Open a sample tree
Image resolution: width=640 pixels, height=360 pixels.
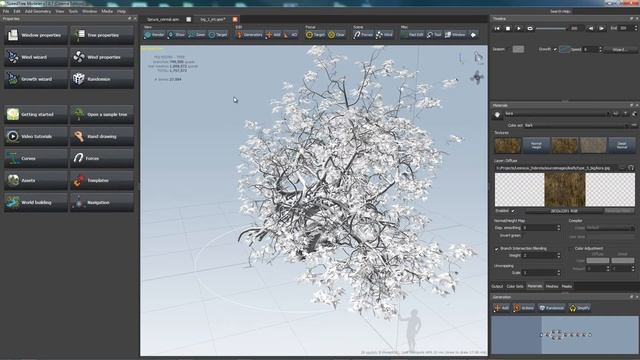[102, 114]
